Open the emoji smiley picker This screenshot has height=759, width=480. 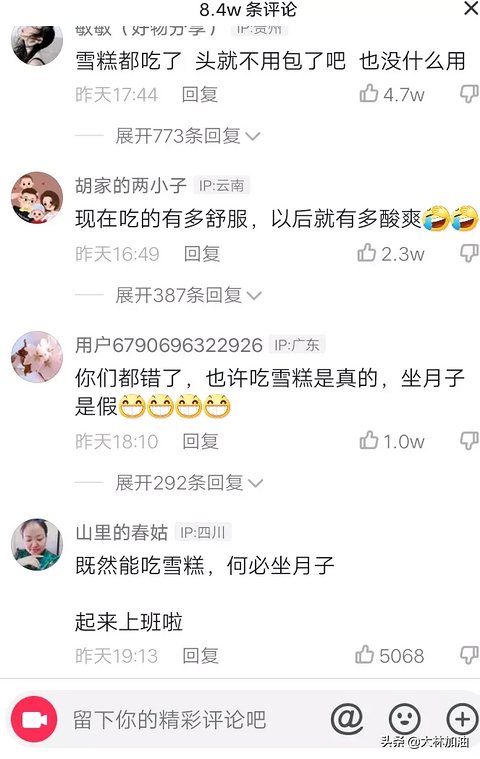coord(405,719)
